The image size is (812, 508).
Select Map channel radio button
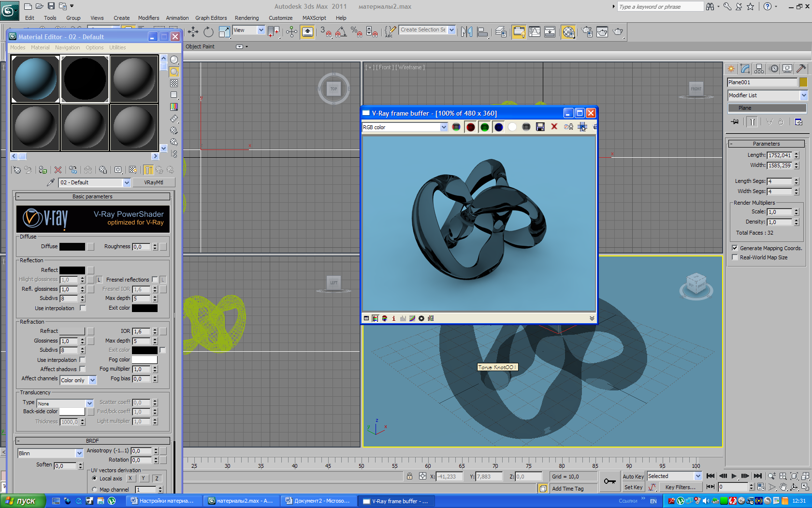[94, 489]
